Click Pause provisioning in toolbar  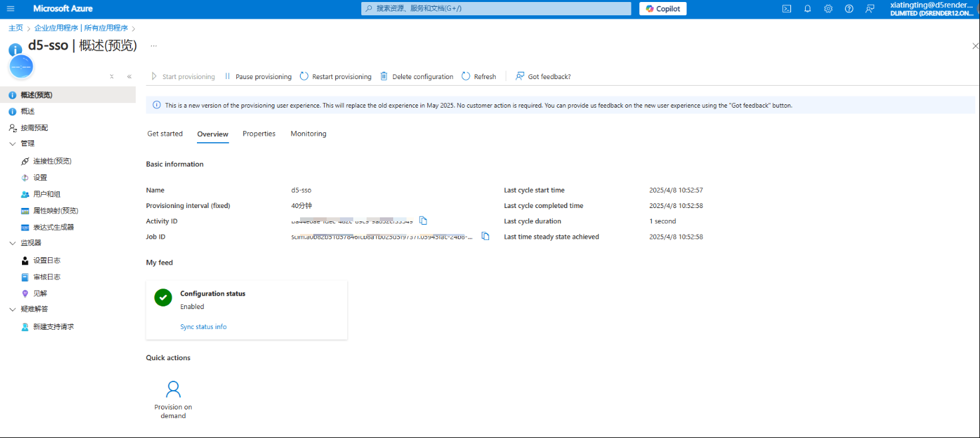257,76
